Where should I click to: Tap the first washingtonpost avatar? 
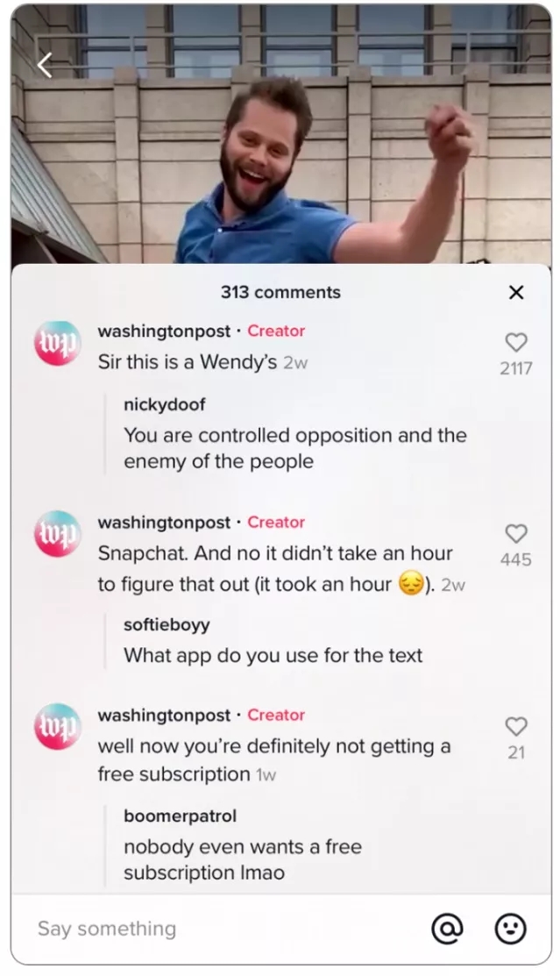(57, 343)
